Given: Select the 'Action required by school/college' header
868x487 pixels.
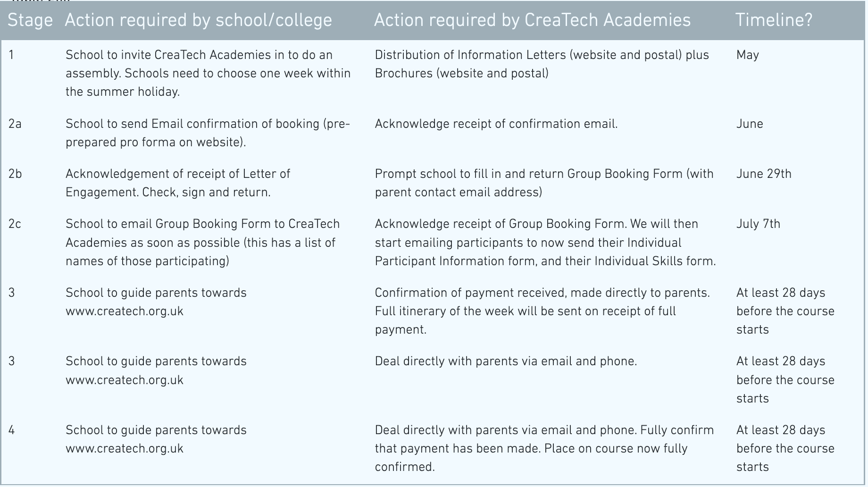Looking at the screenshot, I should pyautogui.click(x=198, y=20).
